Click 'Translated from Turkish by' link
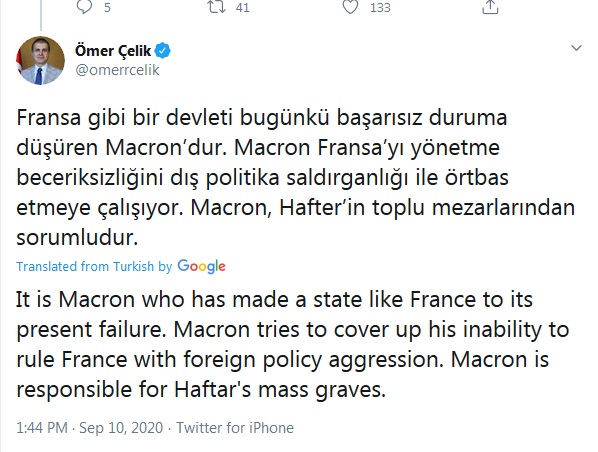Screen dimensions: 598x452 coord(94,266)
